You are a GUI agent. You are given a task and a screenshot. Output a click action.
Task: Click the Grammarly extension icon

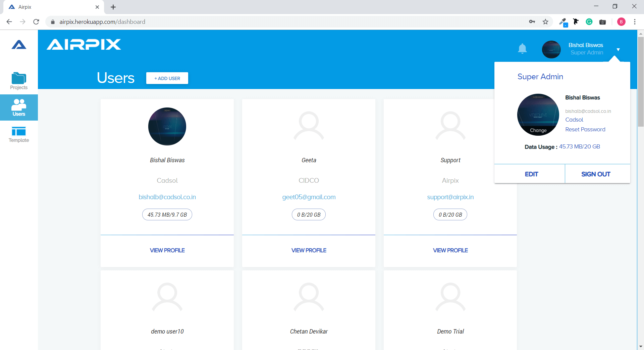tap(589, 22)
